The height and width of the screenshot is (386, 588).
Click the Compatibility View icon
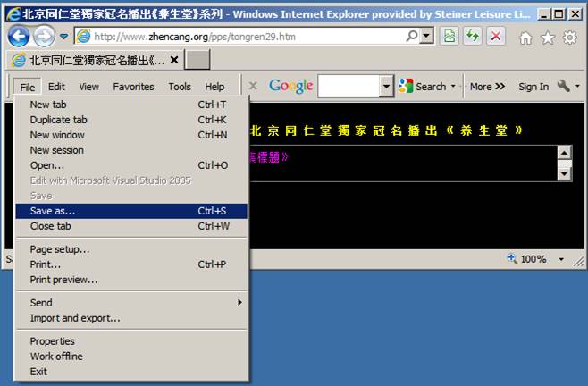coord(450,36)
